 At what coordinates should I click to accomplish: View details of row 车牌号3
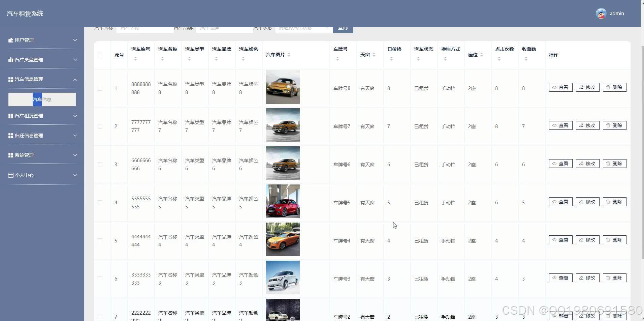click(560, 278)
